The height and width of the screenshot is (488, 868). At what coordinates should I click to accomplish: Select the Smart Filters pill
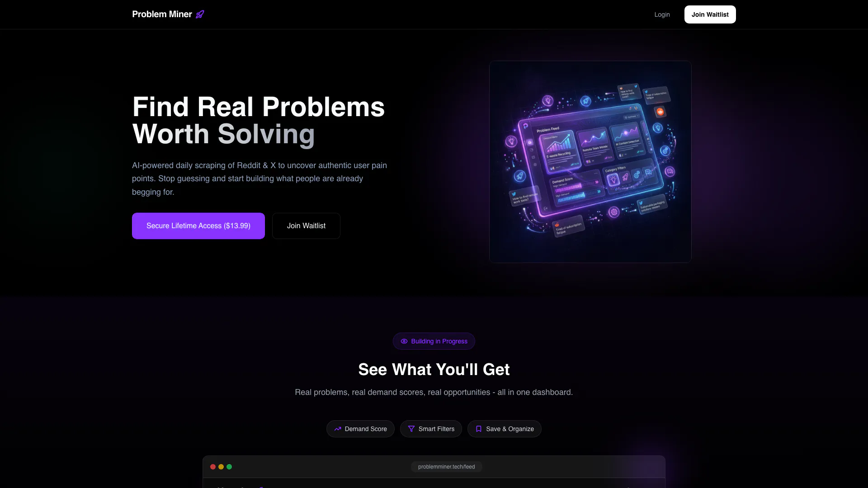(431, 429)
